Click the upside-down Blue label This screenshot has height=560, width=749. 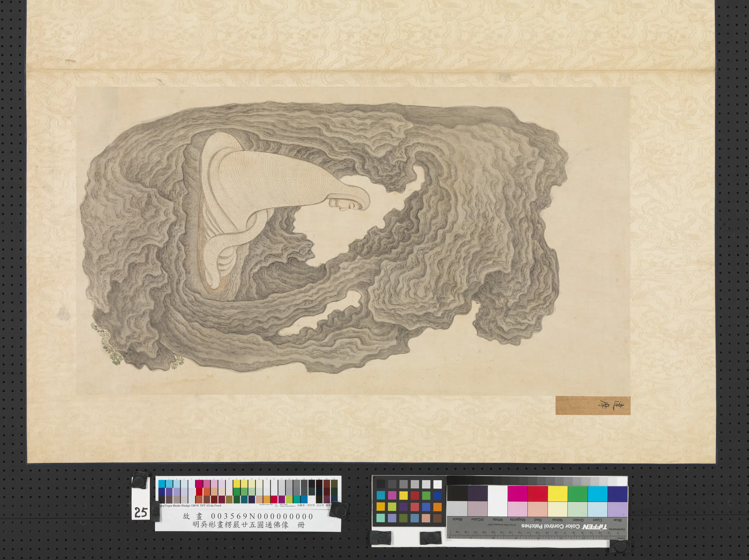point(618,520)
